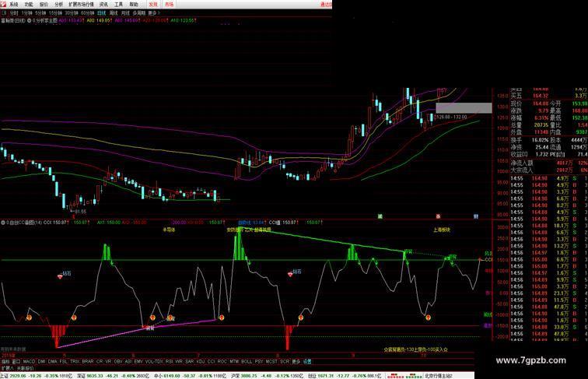Select the 5分钟 period
This screenshot has width=588, height=379.
click(x=40, y=12)
